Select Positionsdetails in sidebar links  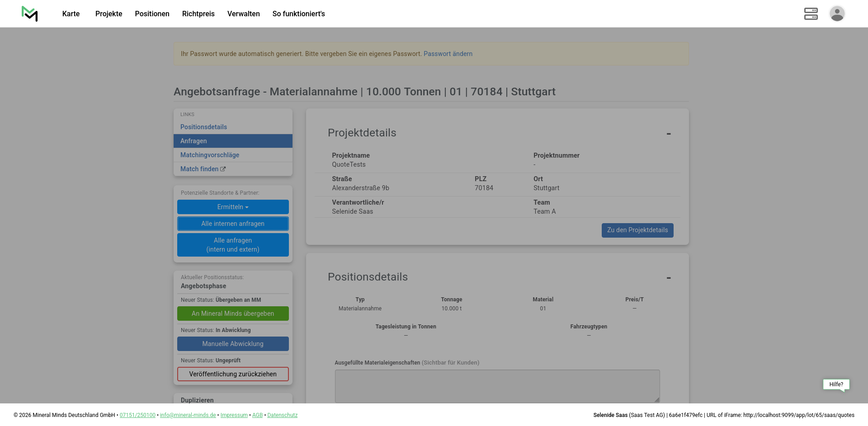tap(203, 127)
